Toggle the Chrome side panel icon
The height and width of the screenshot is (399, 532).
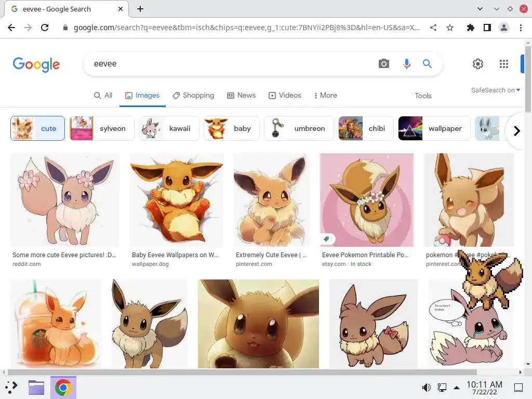click(487, 28)
